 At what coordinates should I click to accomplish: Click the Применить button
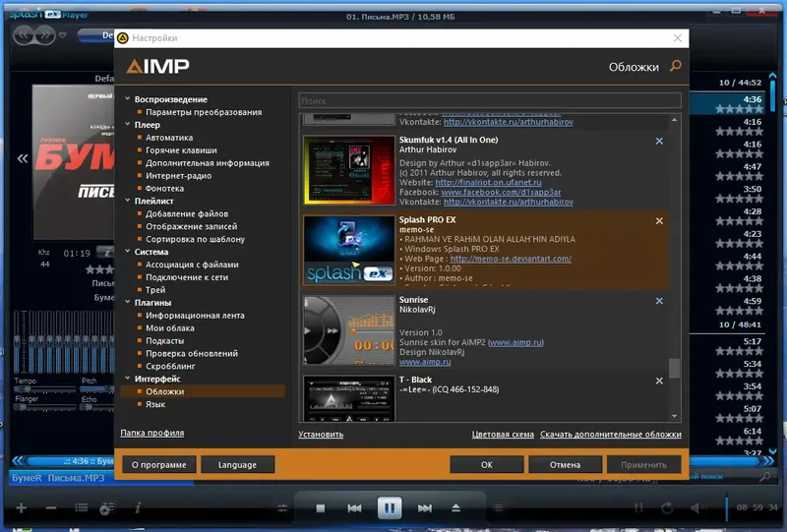point(644,465)
